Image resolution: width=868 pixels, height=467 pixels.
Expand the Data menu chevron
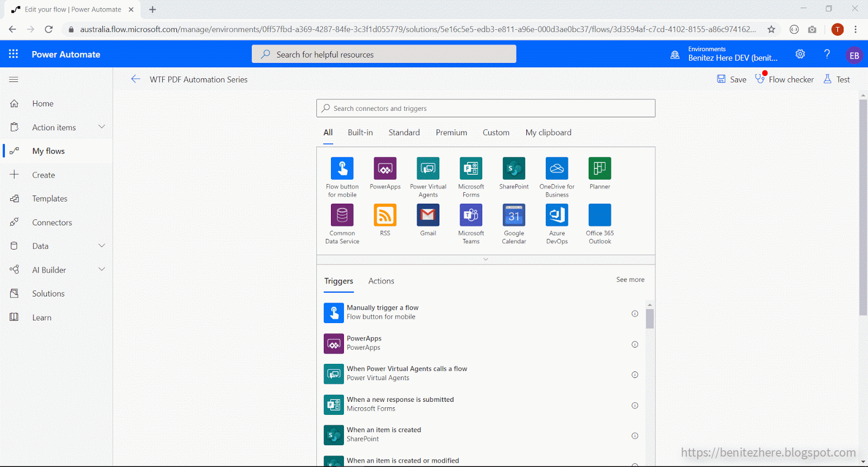[101, 245]
